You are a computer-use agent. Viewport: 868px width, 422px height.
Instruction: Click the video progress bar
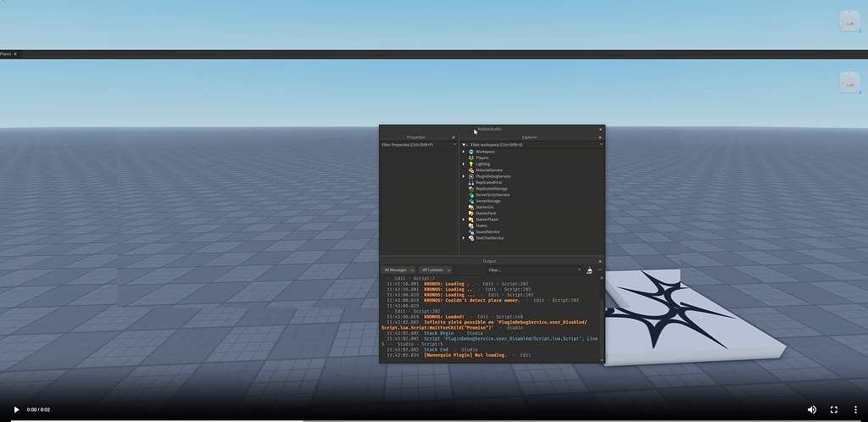(434, 420)
